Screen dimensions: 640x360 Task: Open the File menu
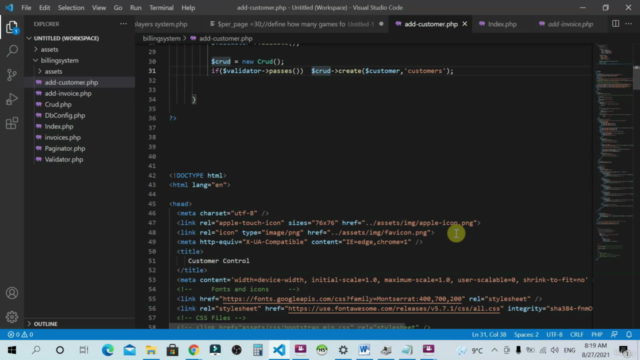[x=26, y=8]
